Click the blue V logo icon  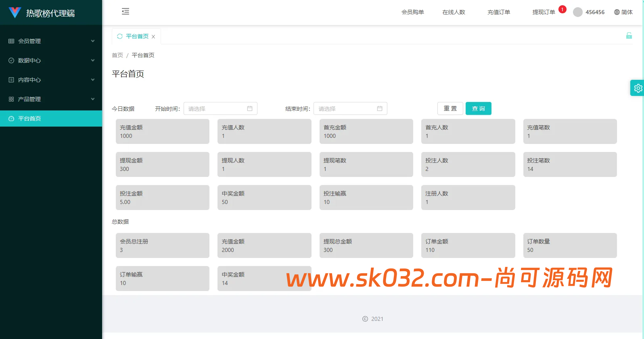tap(15, 12)
